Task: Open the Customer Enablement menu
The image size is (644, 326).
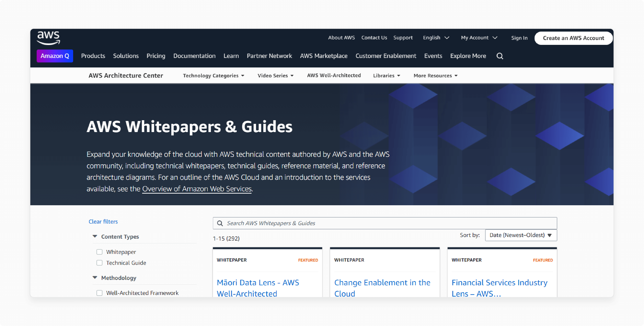Action: (x=386, y=56)
